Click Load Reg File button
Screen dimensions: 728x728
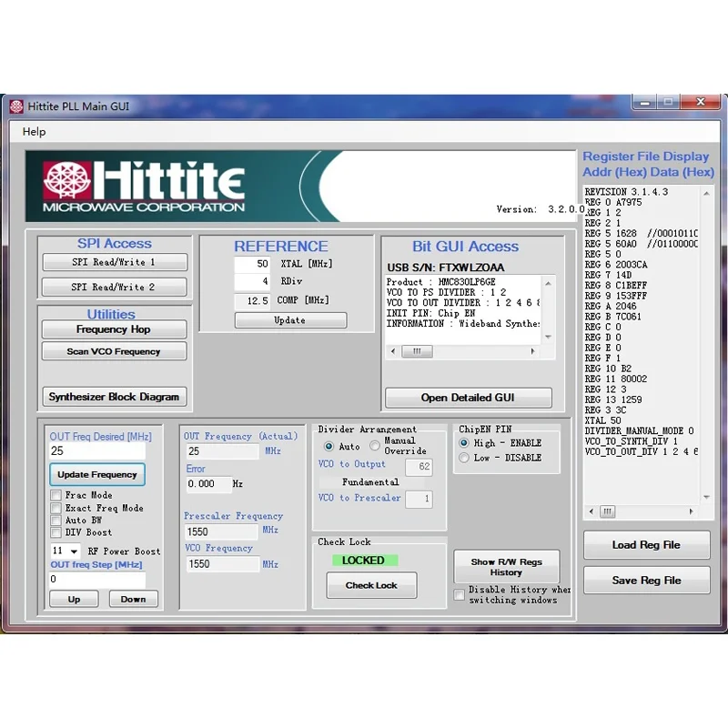(x=646, y=545)
